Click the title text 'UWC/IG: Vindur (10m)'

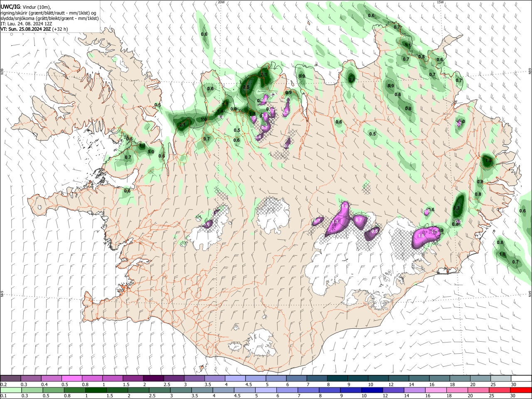pyautogui.click(x=25, y=7)
